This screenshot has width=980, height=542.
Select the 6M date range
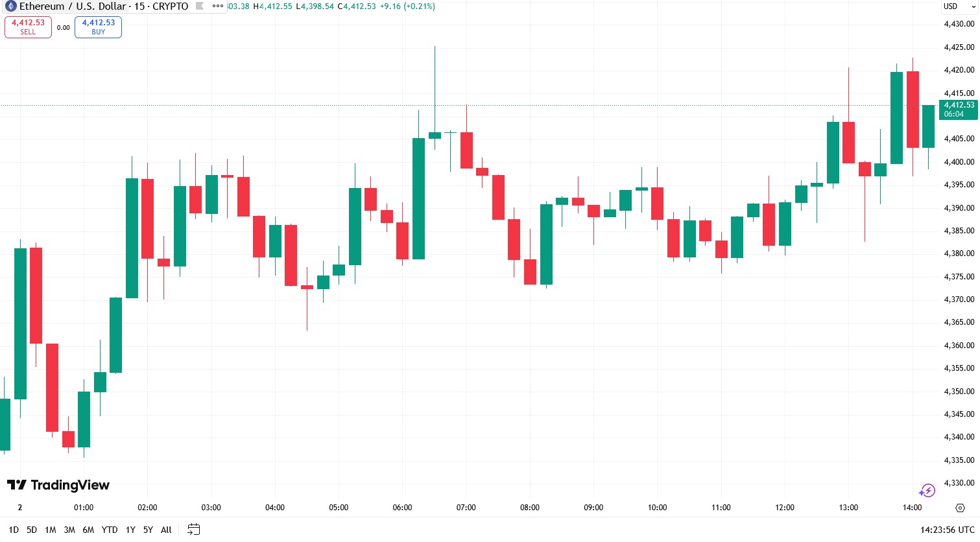88,530
